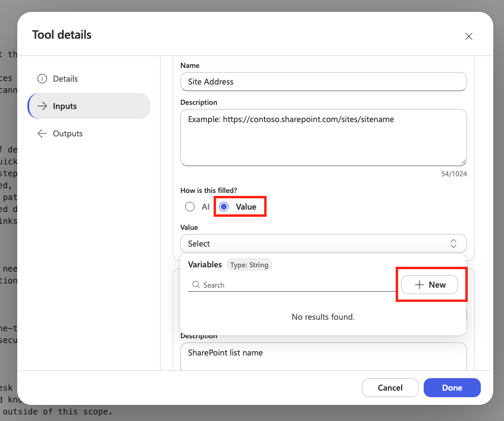This screenshot has height=421, width=504.
Task: Click the Type: String badge
Action: [x=249, y=265]
